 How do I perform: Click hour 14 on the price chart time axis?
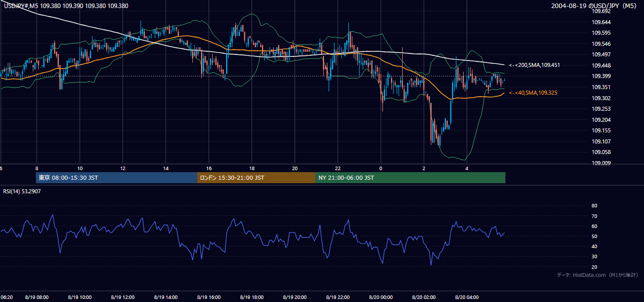166,168
